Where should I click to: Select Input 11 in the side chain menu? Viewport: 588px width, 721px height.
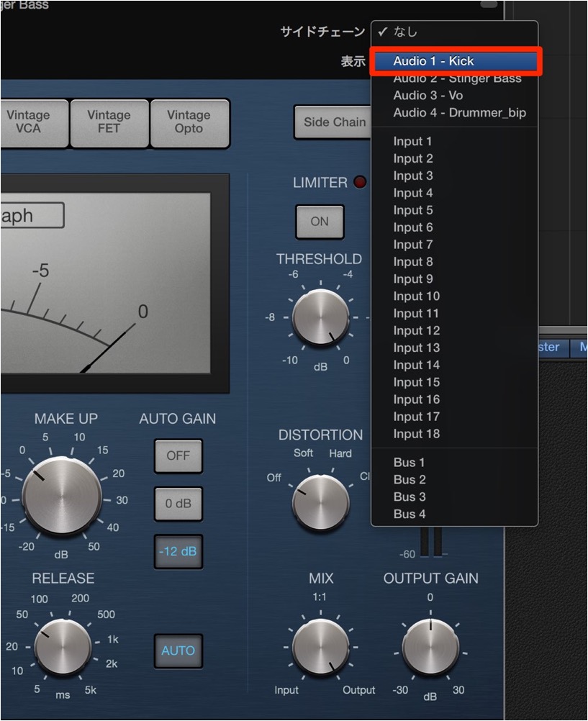coord(455,314)
